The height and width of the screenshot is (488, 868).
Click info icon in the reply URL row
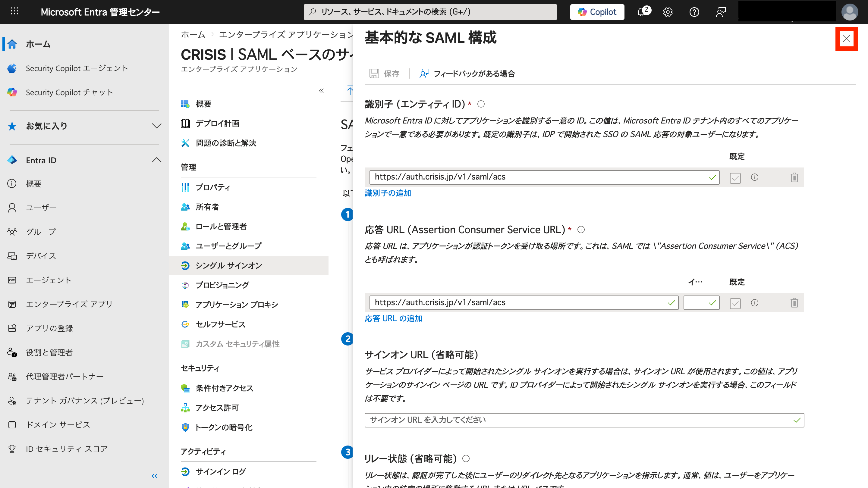coord(754,303)
